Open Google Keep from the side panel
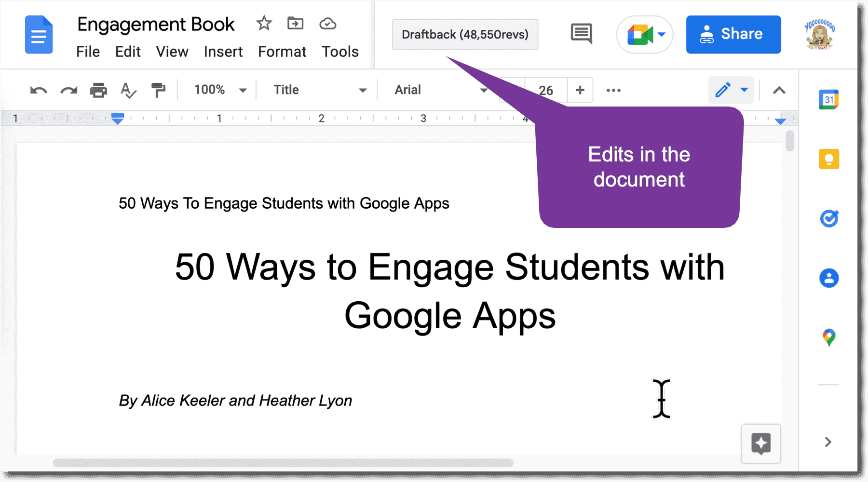 point(829,159)
